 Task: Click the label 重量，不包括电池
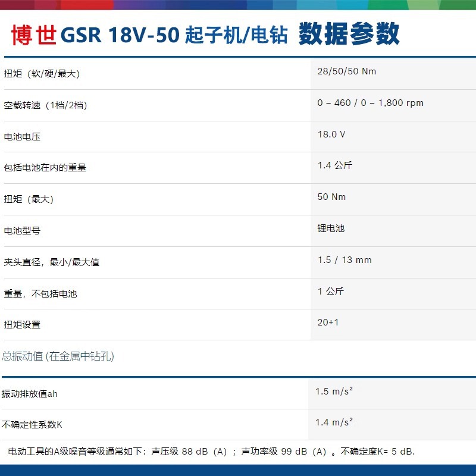tap(40, 293)
